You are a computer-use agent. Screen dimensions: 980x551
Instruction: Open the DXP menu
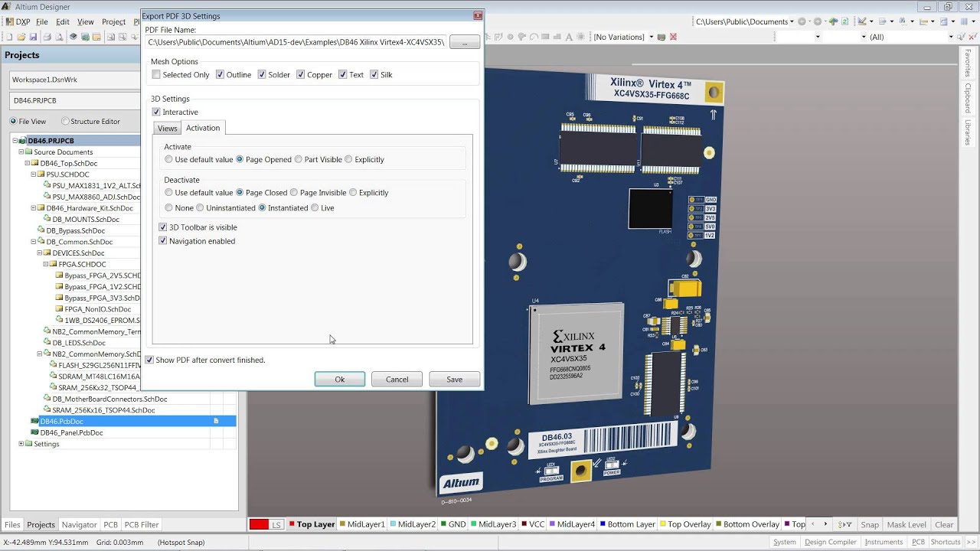(18, 22)
